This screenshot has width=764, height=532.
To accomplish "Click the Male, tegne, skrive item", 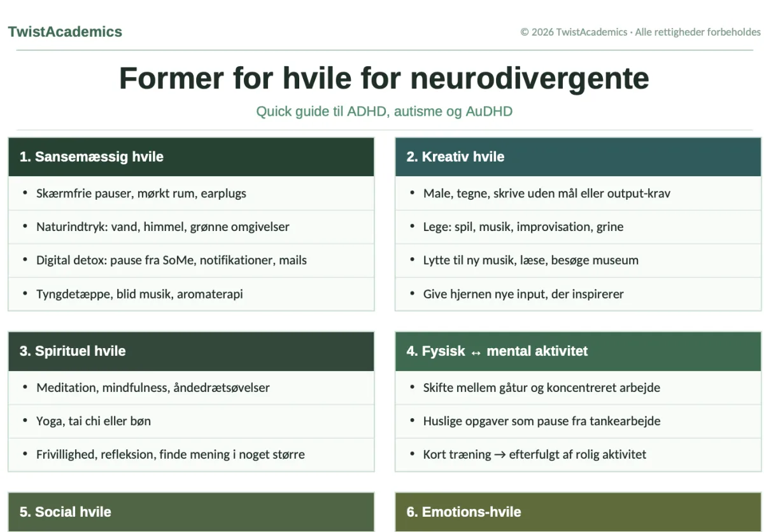I will tap(578, 193).
